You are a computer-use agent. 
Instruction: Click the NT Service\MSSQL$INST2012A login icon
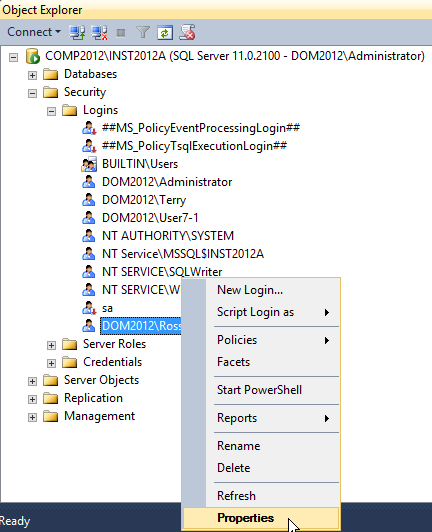click(89, 254)
